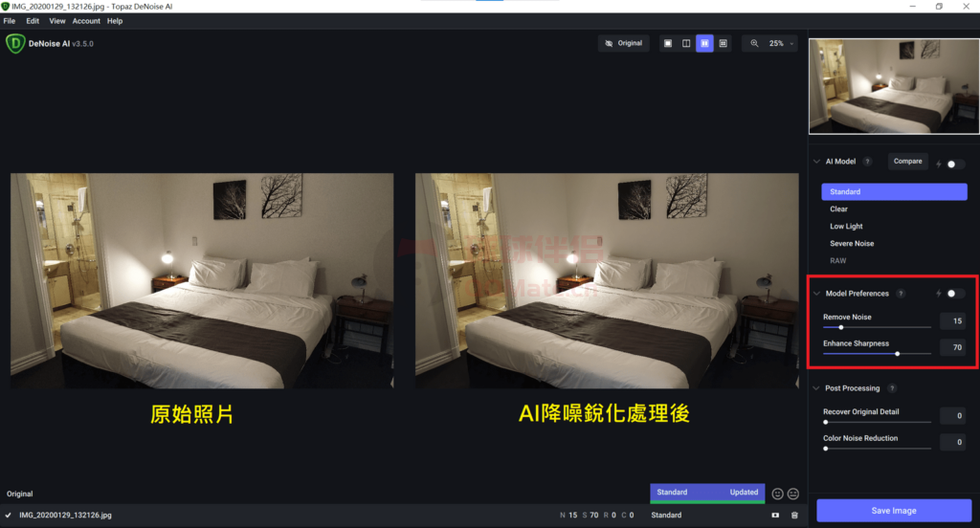
Task: Select the comparison grid view icon
Action: (724, 43)
